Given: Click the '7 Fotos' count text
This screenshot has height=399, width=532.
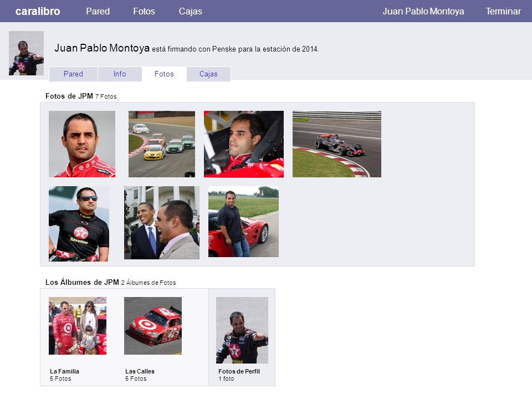Looking at the screenshot, I should (x=106, y=96).
